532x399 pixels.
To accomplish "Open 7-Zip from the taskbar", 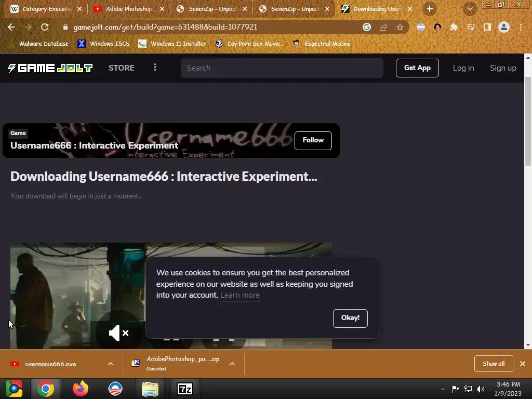I will 185,389.
